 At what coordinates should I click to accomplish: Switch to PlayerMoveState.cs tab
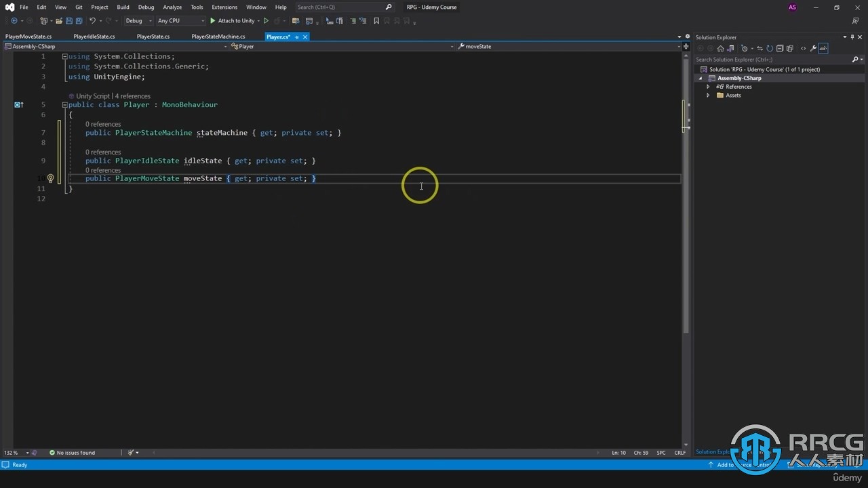point(28,37)
